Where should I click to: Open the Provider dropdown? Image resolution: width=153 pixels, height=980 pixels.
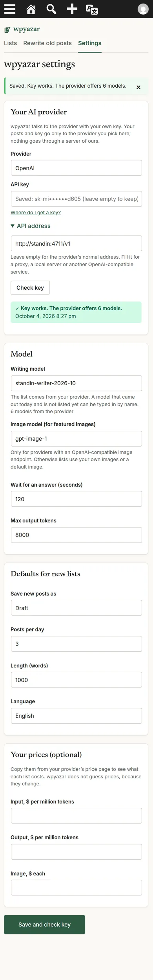tap(76, 168)
